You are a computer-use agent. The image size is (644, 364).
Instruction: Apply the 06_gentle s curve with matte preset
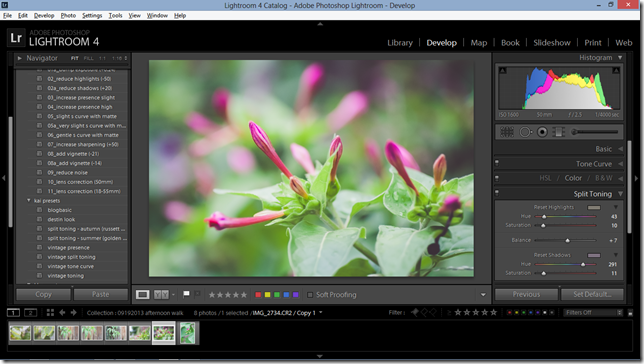click(x=83, y=135)
